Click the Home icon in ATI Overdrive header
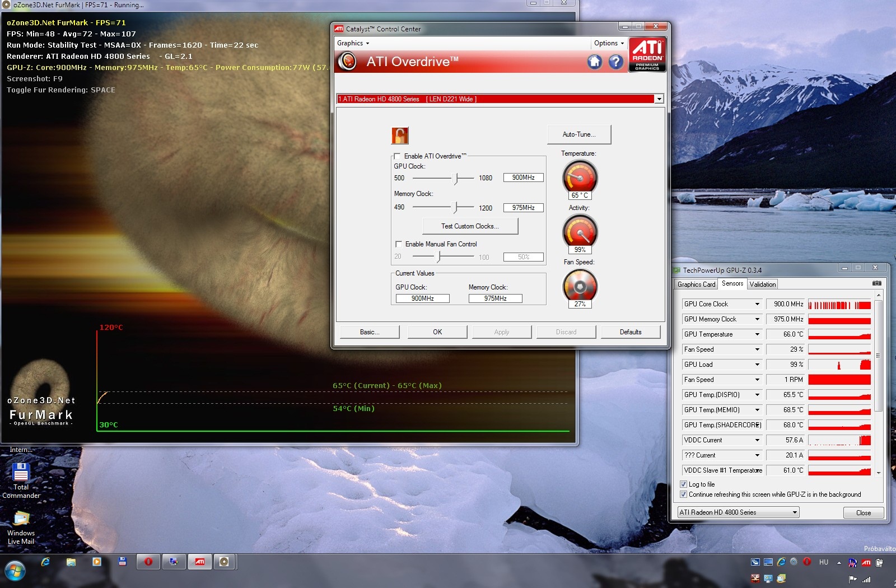The height and width of the screenshot is (588, 896). 595,62
